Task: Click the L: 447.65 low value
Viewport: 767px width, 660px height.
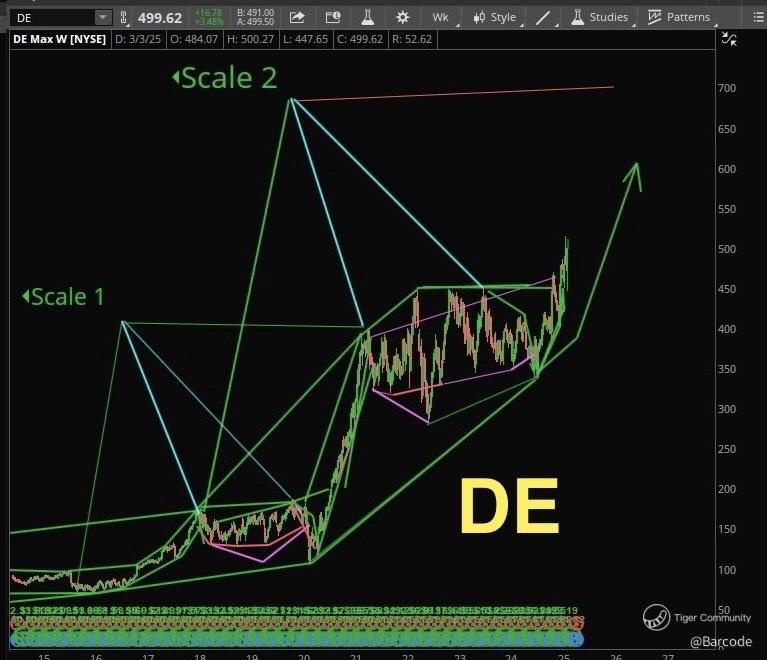Action: click(x=306, y=39)
